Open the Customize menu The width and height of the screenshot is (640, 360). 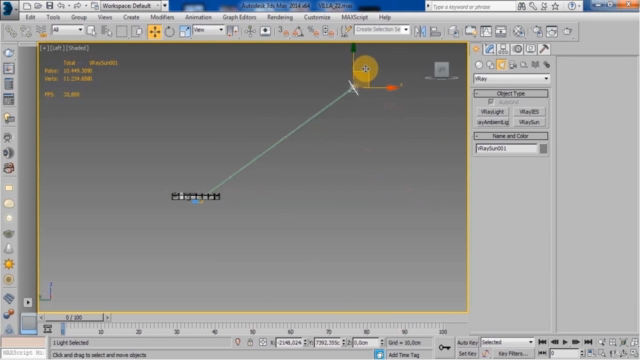[x=317, y=17]
